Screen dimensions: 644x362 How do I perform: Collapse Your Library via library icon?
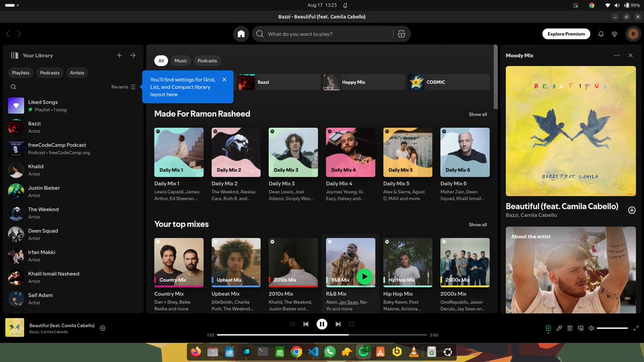[14, 55]
